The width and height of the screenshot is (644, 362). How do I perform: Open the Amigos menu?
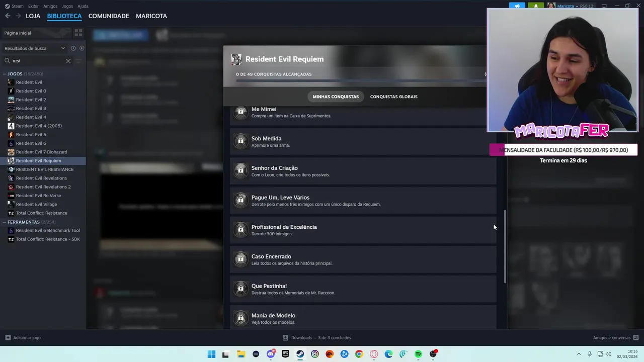[x=50, y=6]
